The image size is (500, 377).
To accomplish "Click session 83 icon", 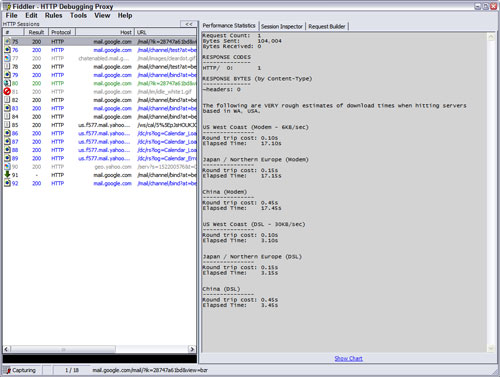I will click(x=7, y=108).
